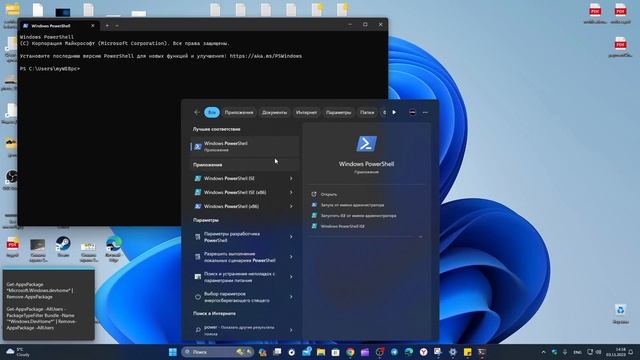
Task: Open the clock and date in tray
Action: pos(616,352)
